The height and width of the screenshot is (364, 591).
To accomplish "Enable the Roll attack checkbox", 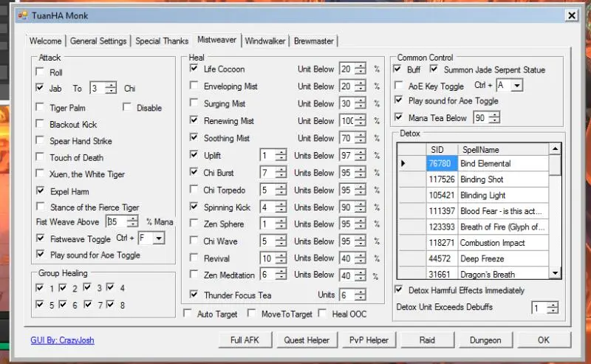I will [x=40, y=72].
